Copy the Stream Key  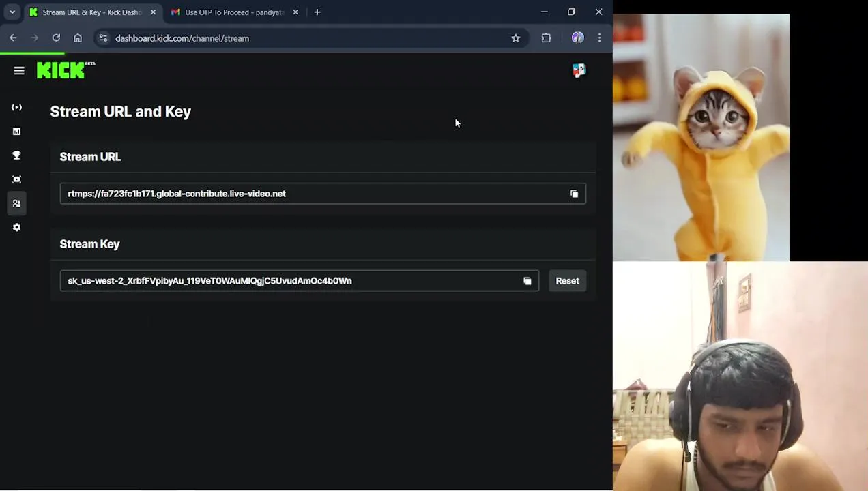coord(527,281)
